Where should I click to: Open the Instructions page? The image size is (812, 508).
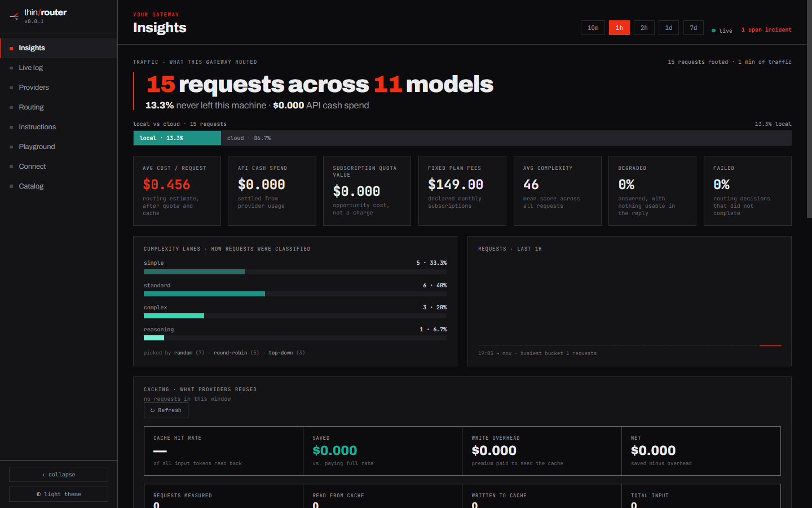click(x=59, y=127)
